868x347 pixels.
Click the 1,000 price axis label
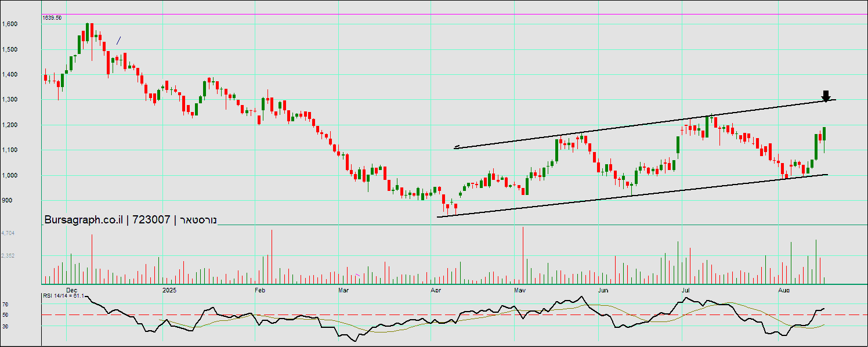9,175
